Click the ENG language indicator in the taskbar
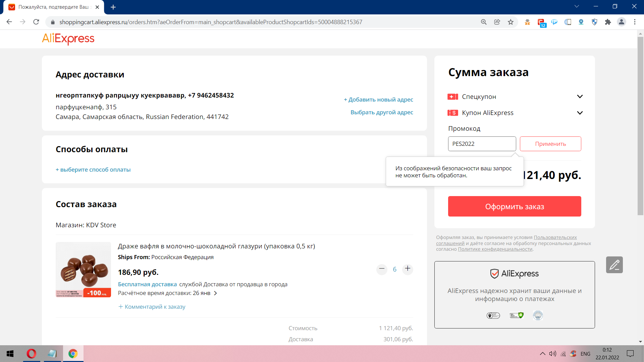This screenshot has width=644, height=362. tap(585, 354)
